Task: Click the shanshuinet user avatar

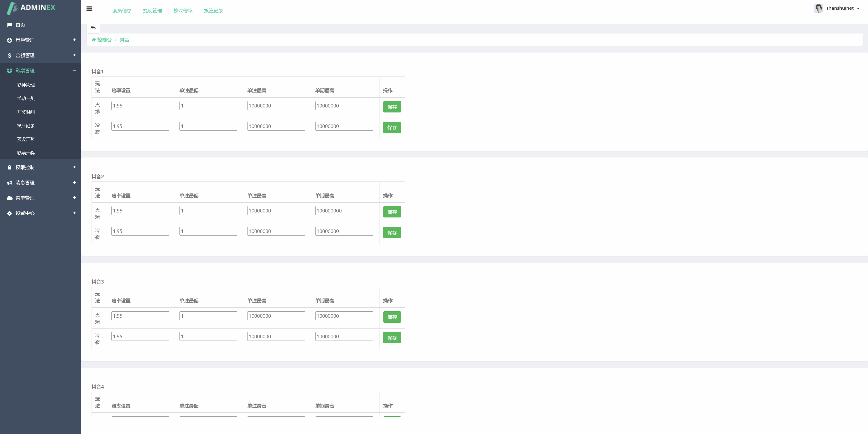Action: point(818,8)
